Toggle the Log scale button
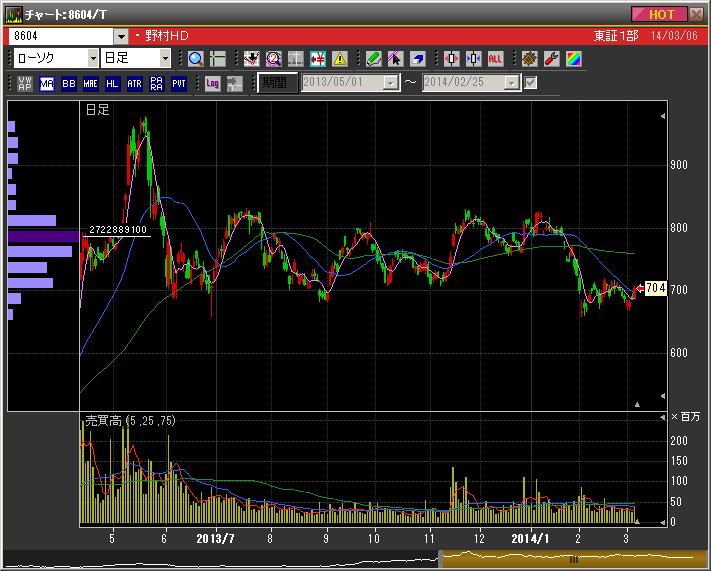This screenshot has width=711, height=571. pos(212,84)
